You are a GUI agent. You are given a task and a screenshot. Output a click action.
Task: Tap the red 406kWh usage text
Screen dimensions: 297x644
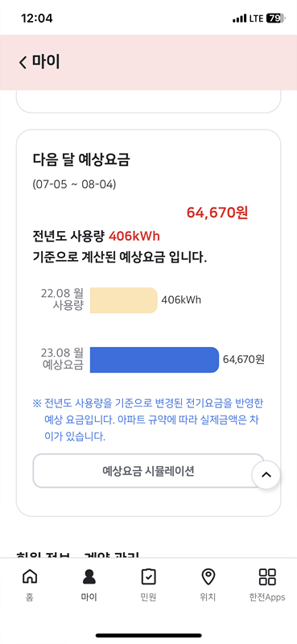(x=134, y=236)
